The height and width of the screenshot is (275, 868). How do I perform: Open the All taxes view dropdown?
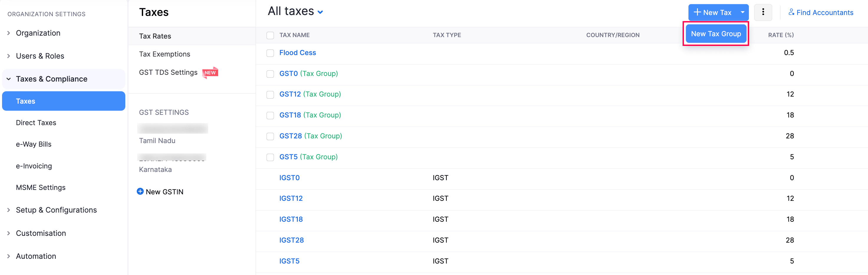click(320, 12)
